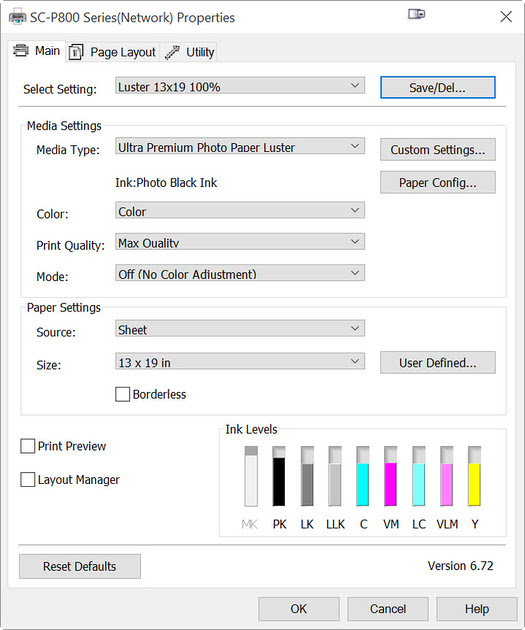Confirm with the OK button
The width and height of the screenshot is (525, 630).
299,609
